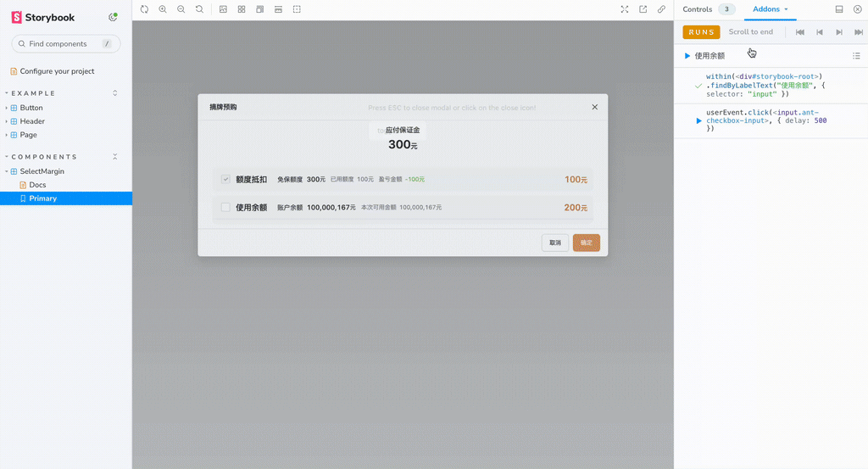Go to previous interaction step
This screenshot has height=469, width=868.
point(820,32)
